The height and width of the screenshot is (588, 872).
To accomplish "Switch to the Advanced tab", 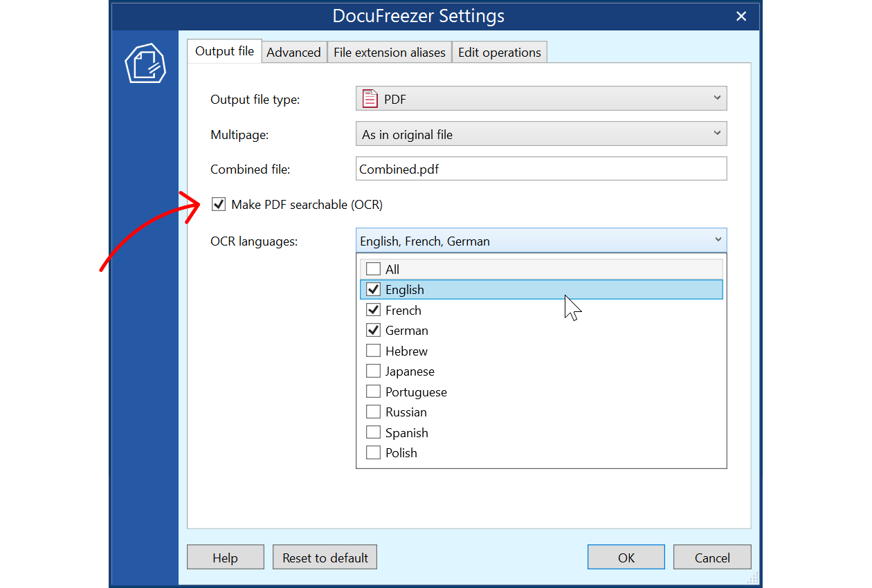I will pos(293,53).
